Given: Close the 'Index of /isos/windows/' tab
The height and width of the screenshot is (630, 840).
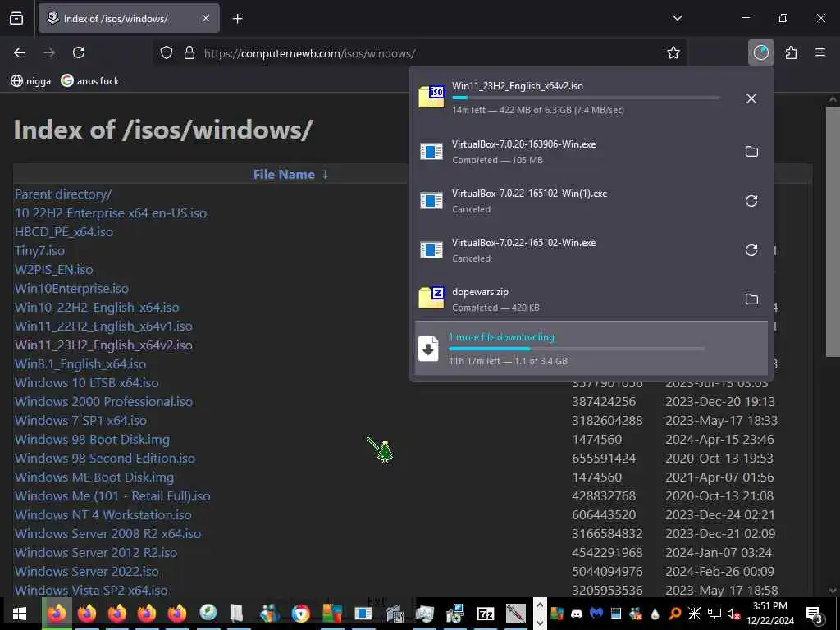Looking at the screenshot, I should point(205,18).
